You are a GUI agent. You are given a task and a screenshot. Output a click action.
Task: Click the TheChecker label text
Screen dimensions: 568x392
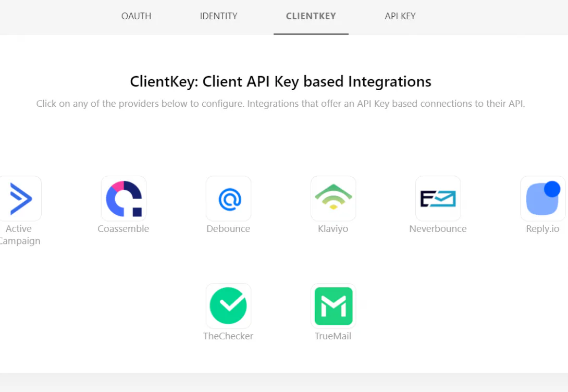pos(228,336)
